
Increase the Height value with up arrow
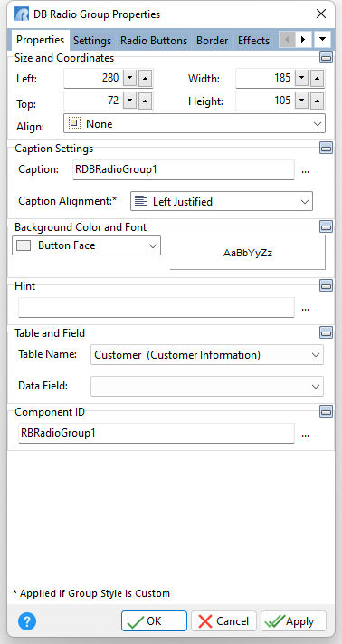[318, 101]
